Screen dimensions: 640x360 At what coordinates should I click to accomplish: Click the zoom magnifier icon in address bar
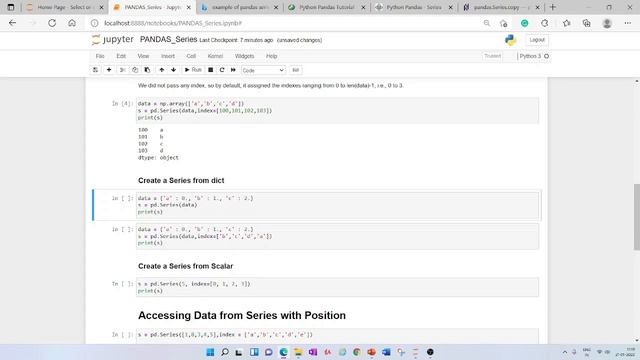click(x=487, y=23)
